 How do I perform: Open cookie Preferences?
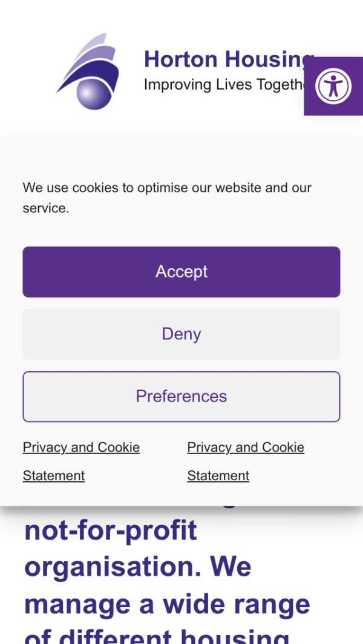181,396
